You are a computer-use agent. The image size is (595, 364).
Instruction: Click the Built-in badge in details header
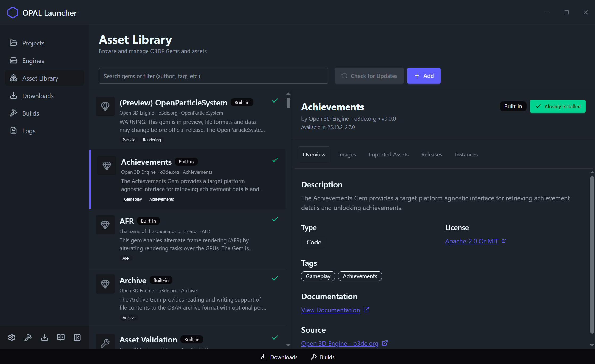(513, 107)
